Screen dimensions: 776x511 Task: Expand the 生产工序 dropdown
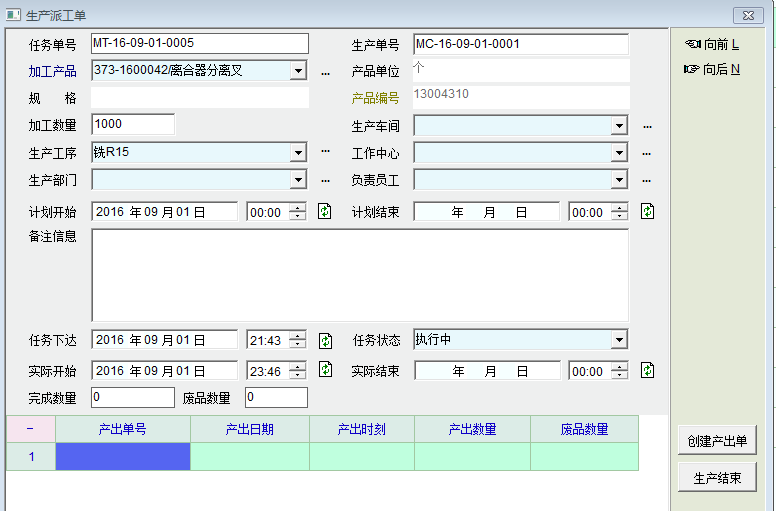[298, 152]
